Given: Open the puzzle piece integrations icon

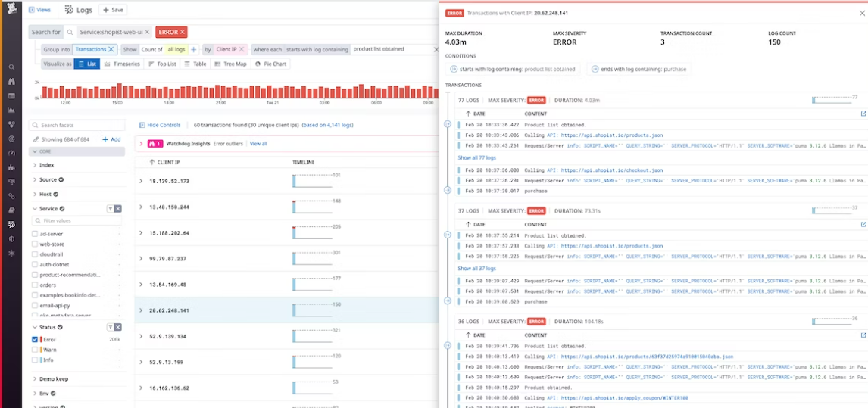Looking at the screenshot, I should point(11,167).
